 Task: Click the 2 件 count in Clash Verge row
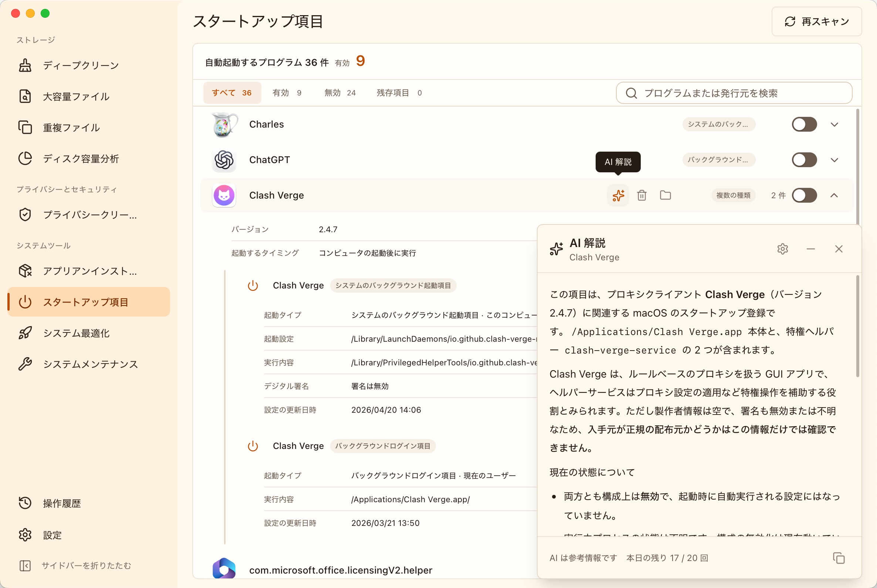pos(778,195)
